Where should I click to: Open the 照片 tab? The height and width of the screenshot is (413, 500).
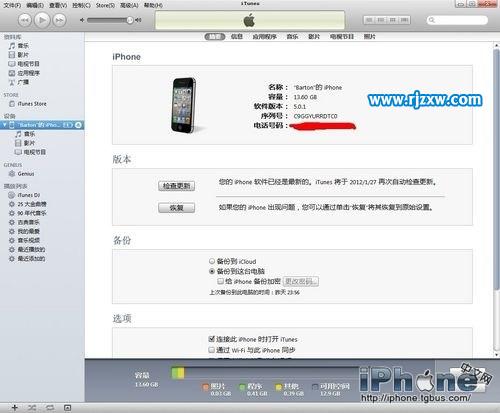pos(369,37)
